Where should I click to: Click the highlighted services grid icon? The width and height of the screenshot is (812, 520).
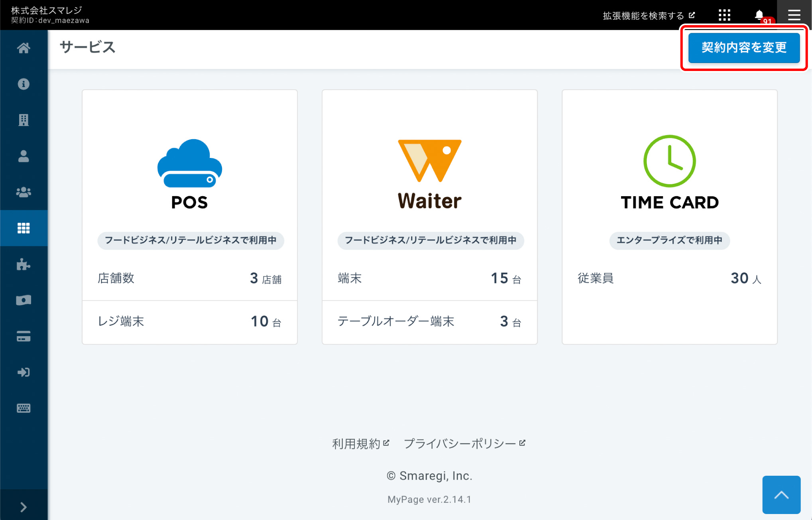[24, 228]
